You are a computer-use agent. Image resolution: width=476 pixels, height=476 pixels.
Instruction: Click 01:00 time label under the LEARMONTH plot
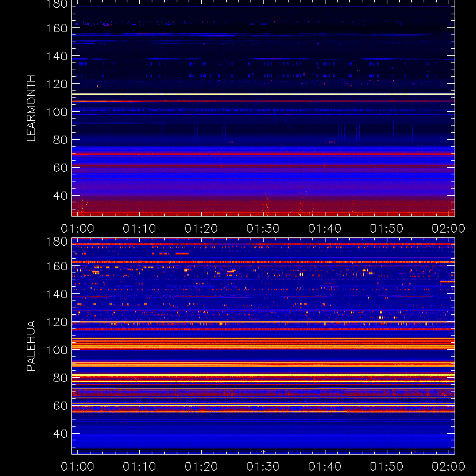point(77,228)
